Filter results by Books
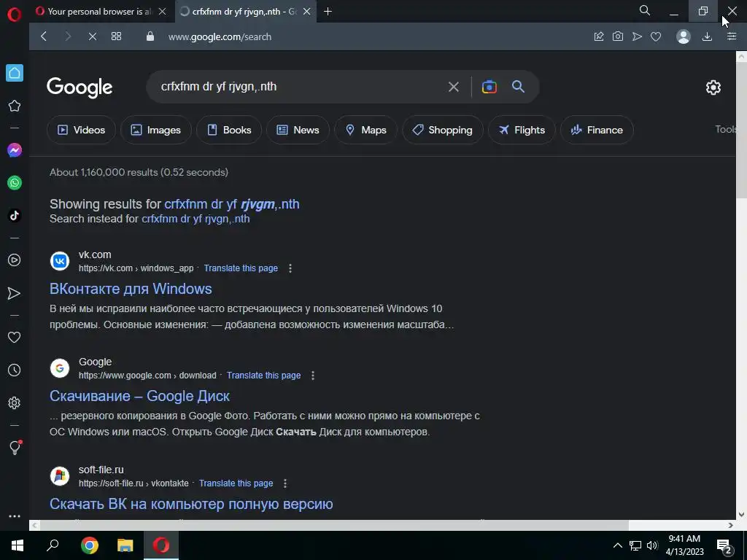Image resolution: width=747 pixels, height=560 pixels. (x=229, y=130)
